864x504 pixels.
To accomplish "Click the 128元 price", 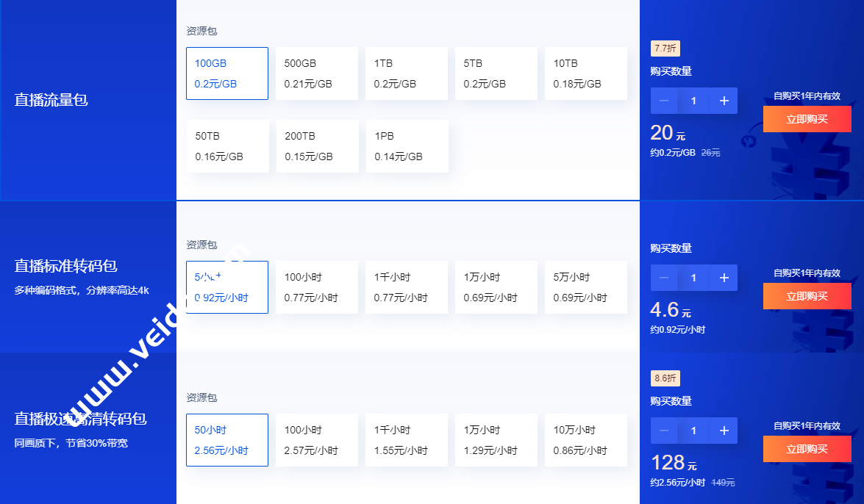I will (x=674, y=463).
